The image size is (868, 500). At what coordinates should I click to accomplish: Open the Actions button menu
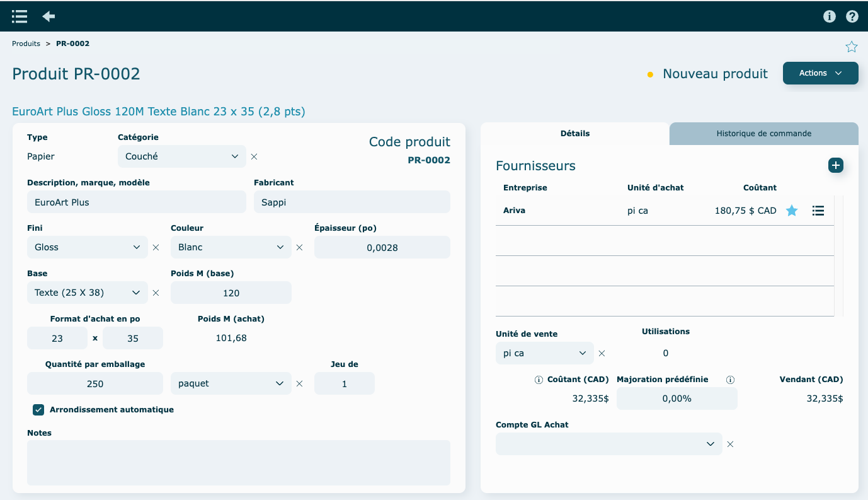point(820,73)
